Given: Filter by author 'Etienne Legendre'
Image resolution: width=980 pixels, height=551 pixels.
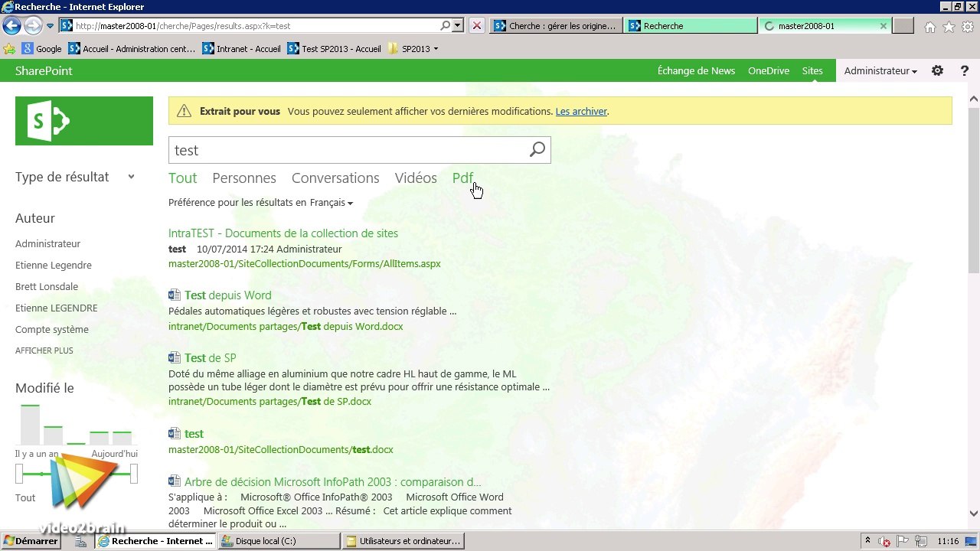Looking at the screenshot, I should (54, 266).
